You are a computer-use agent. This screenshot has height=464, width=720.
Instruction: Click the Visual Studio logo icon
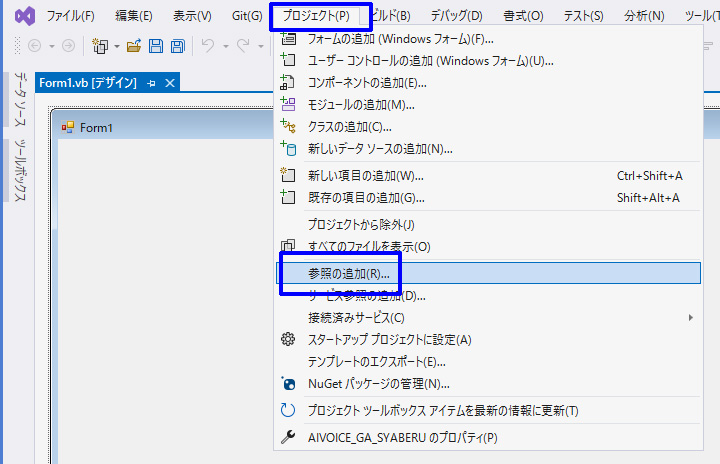click(x=20, y=15)
